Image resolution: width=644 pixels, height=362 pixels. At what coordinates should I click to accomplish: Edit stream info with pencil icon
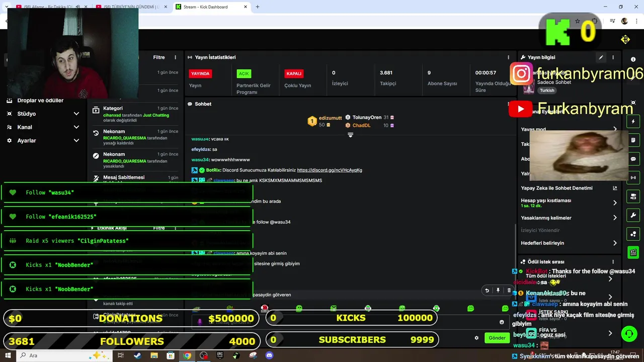(601, 57)
